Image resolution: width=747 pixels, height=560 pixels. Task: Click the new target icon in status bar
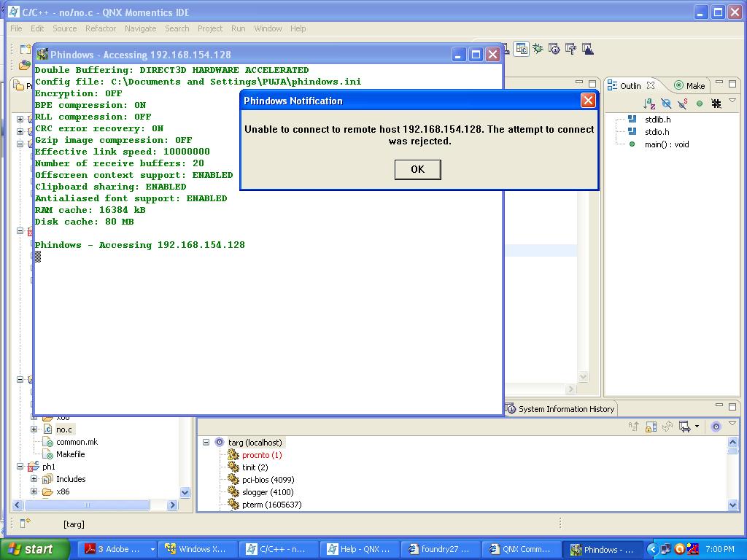[25, 524]
